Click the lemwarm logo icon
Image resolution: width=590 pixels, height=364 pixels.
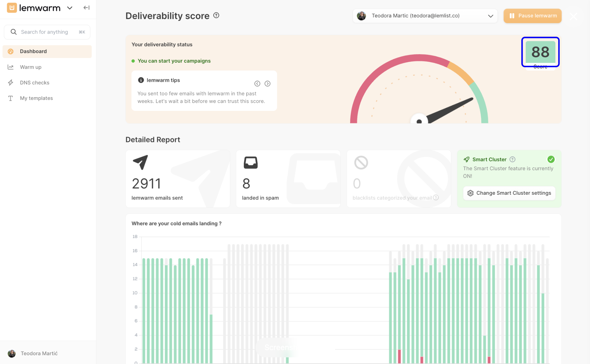12,8
